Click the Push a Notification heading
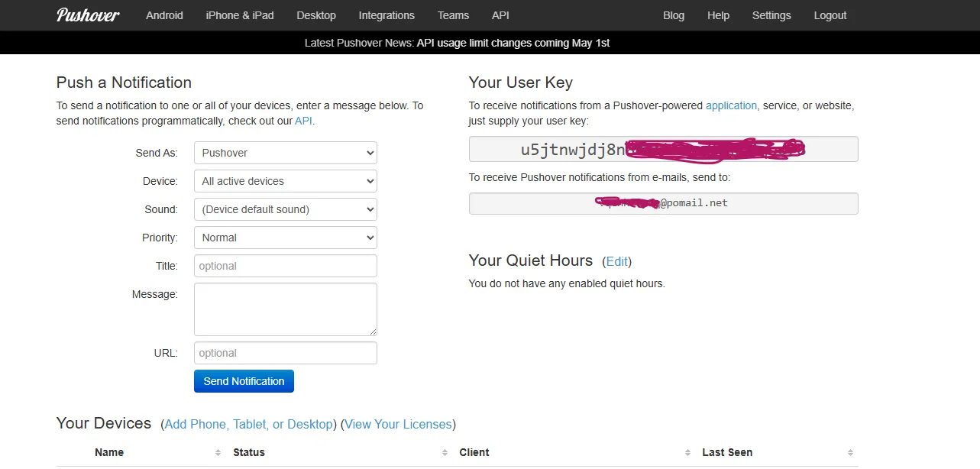This screenshot has width=980, height=469. click(x=124, y=82)
